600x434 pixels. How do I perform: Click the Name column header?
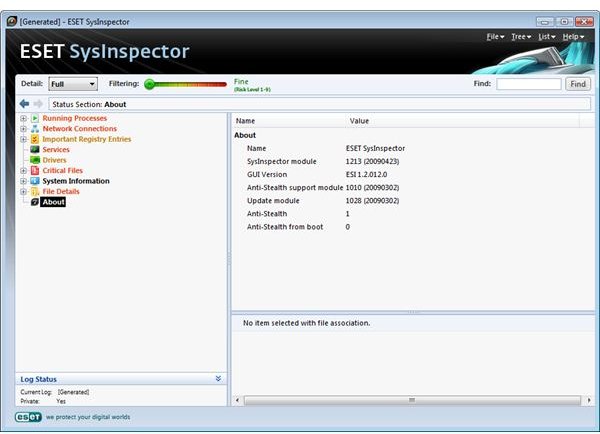(290, 121)
